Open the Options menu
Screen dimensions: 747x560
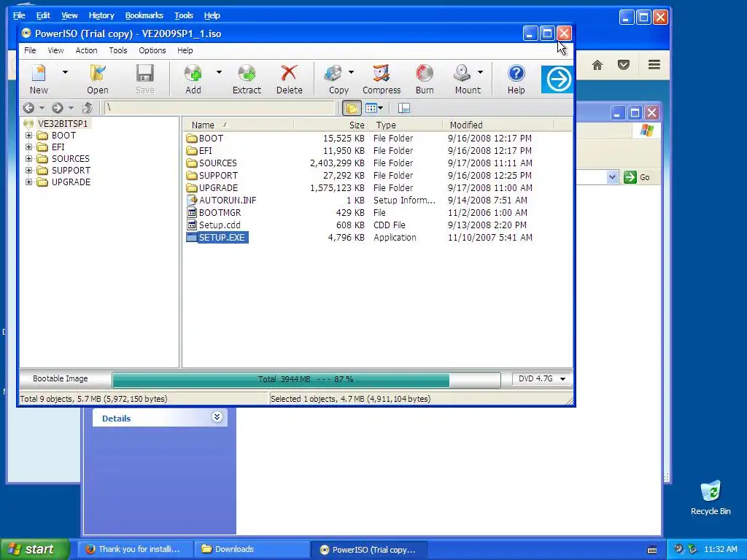click(x=152, y=50)
